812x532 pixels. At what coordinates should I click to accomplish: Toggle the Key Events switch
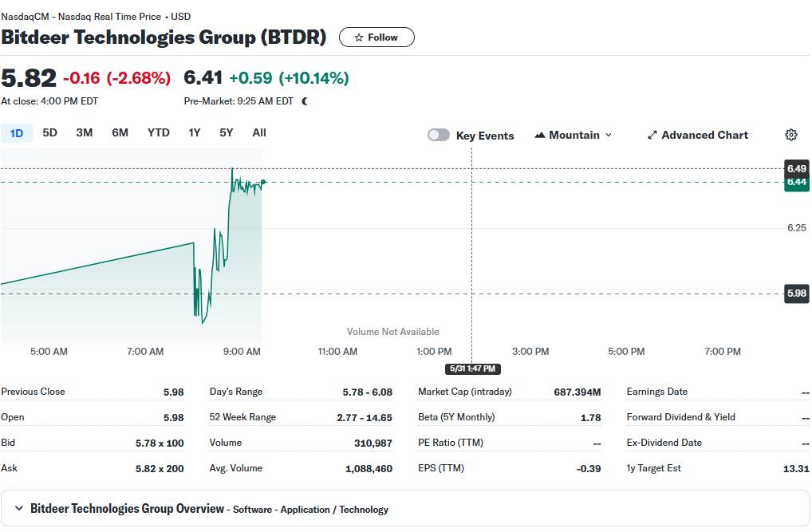439,136
